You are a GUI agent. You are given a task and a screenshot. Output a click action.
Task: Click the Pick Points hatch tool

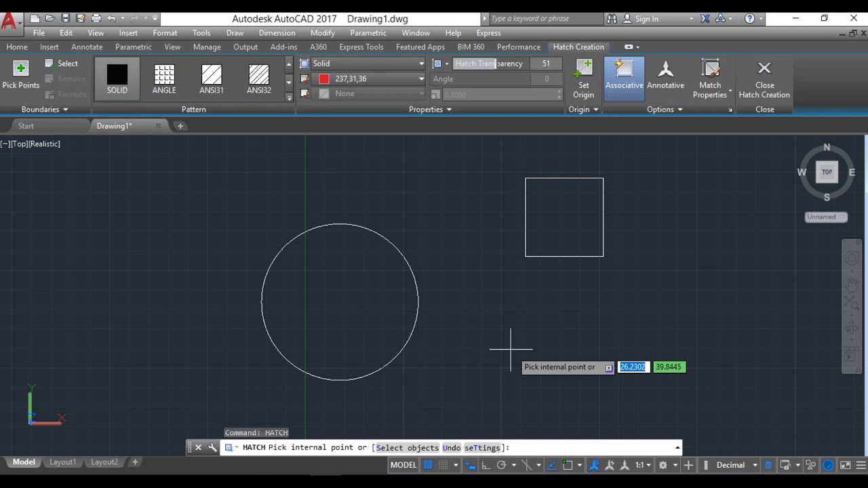[20, 75]
